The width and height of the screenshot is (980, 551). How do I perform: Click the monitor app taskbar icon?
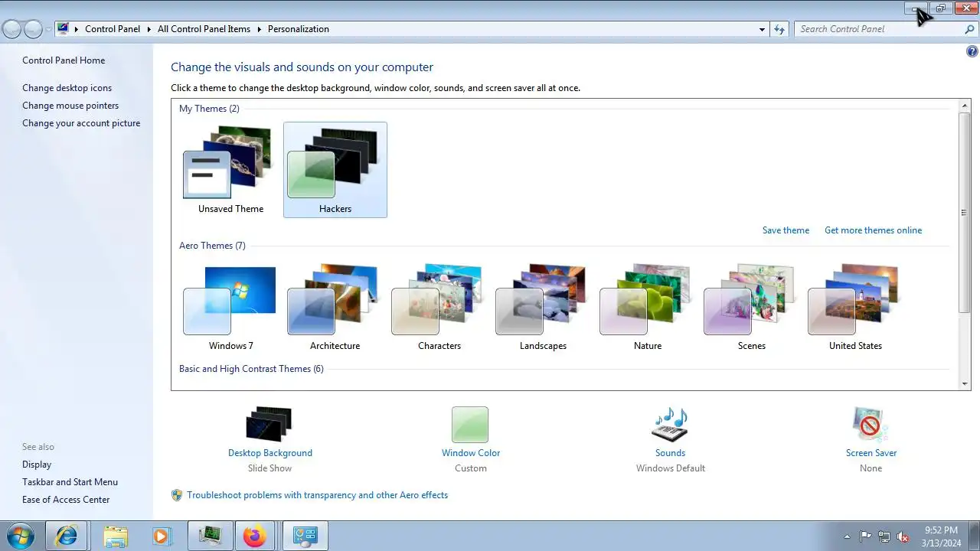click(x=209, y=536)
